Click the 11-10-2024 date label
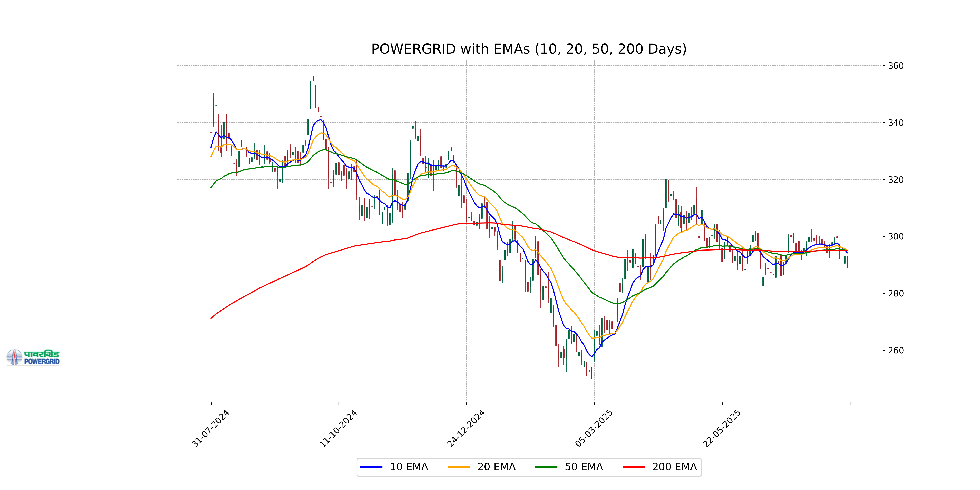The image size is (980, 490). tap(338, 428)
